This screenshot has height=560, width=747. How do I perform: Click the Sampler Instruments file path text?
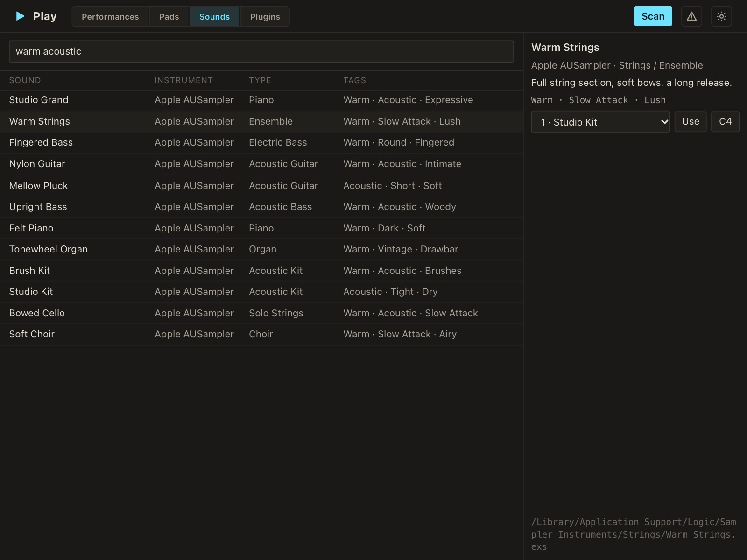pyautogui.click(x=634, y=534)
